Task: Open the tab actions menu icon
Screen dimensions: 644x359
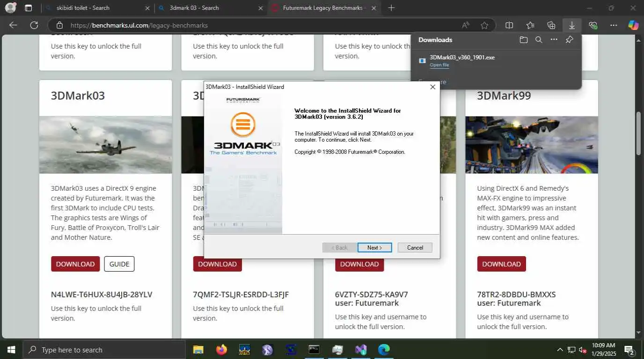Action: tap(29, 8)
